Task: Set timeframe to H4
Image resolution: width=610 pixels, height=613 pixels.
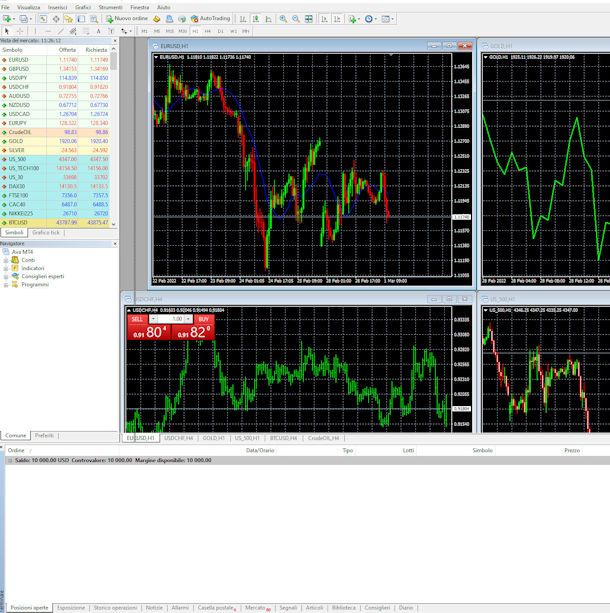Action: coord(208,31)
